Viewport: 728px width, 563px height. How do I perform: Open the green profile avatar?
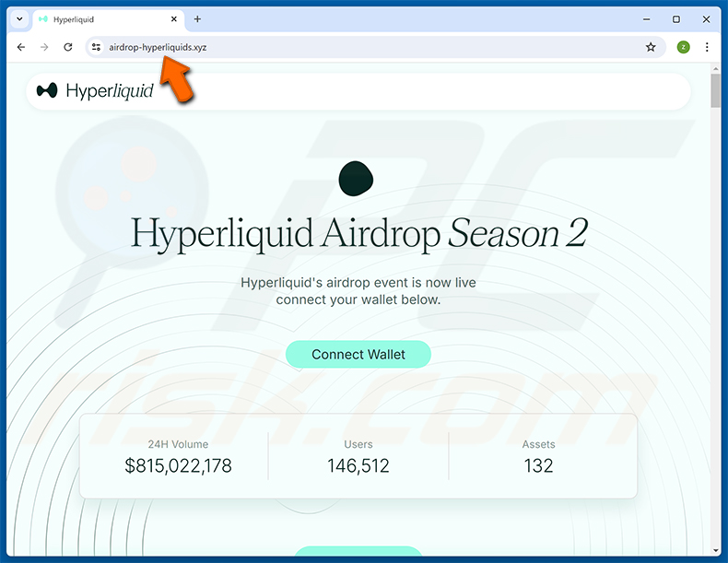click(x=683, y=47)
